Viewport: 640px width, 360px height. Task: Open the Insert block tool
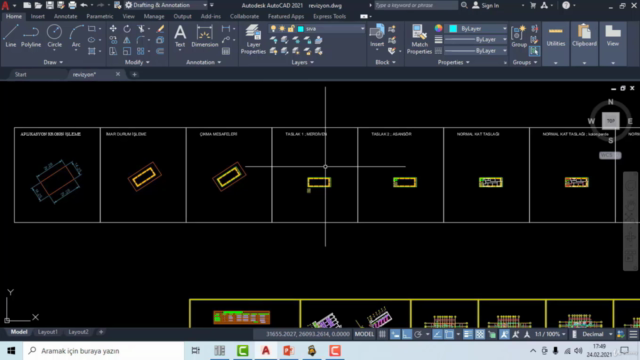tap(377, 36)
